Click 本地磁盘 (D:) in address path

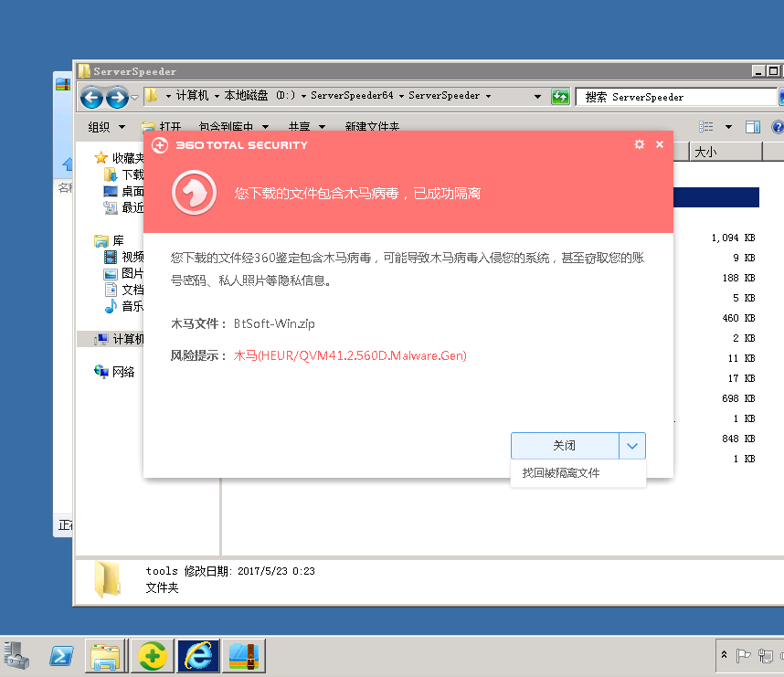pyautogui.click(x=260, y=96)
